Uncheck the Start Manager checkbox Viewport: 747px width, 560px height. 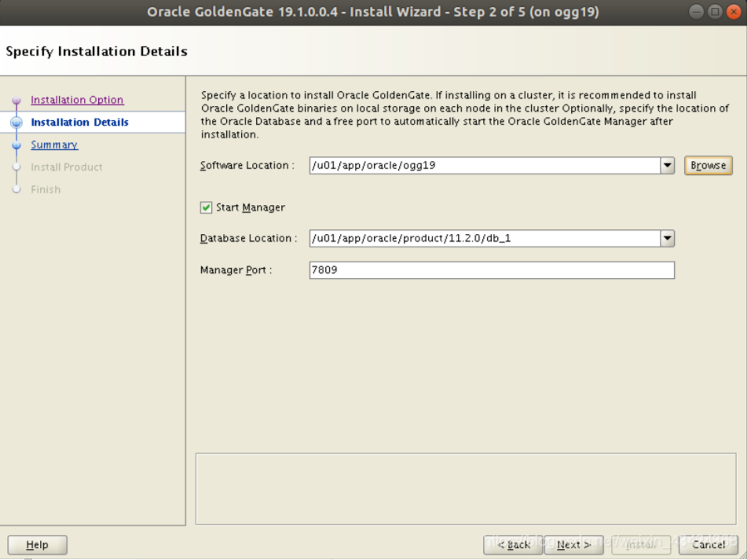pyautogui.click(x=206, y=207)
